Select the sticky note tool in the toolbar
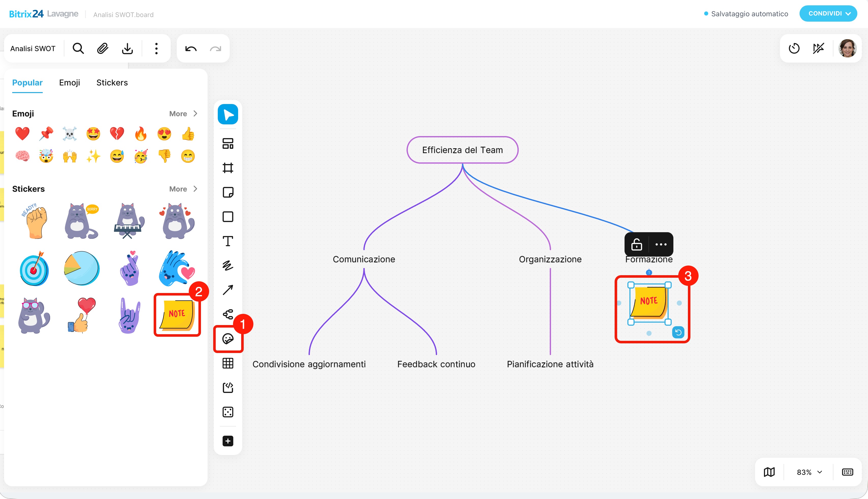This screenshot has width=868, height=499. pos(228,192)
